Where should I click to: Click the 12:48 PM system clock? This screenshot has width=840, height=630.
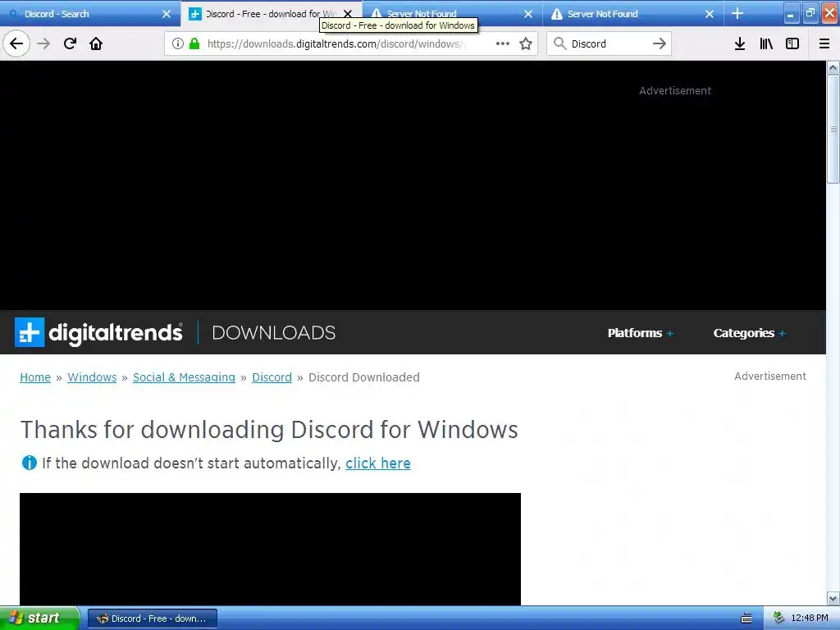tap(810, 619)
